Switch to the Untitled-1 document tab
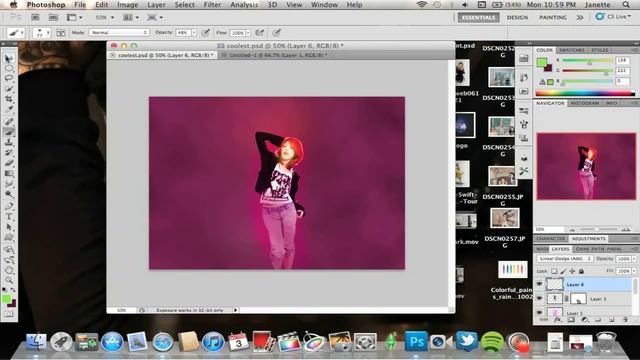The image size is (640, 360). tap(278, 55)
